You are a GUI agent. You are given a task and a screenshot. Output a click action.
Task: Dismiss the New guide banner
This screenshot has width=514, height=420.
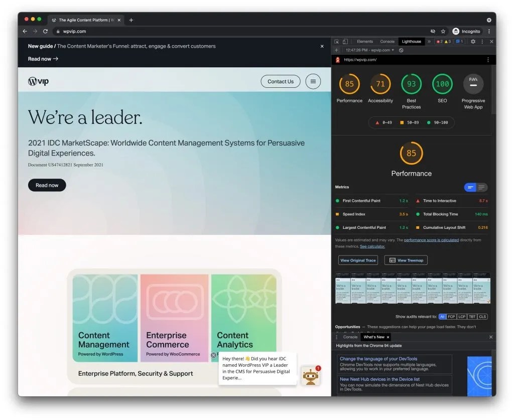322,46
